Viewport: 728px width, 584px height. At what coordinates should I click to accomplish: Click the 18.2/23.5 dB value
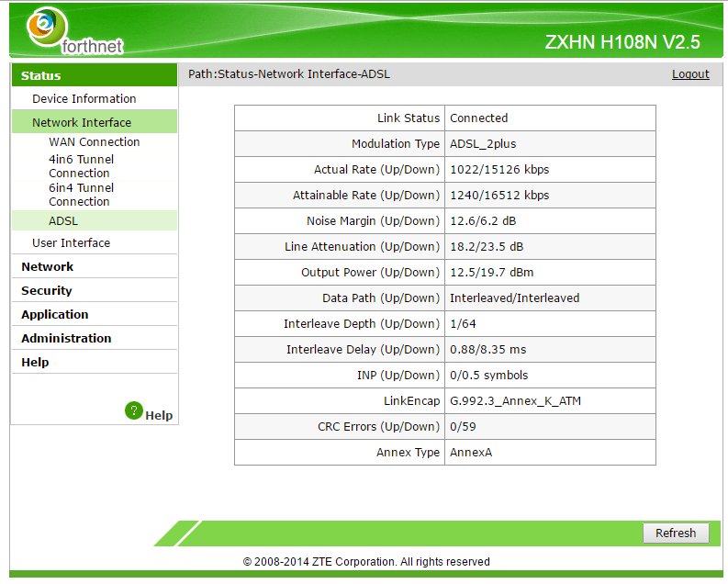click(x=487, y=246)
